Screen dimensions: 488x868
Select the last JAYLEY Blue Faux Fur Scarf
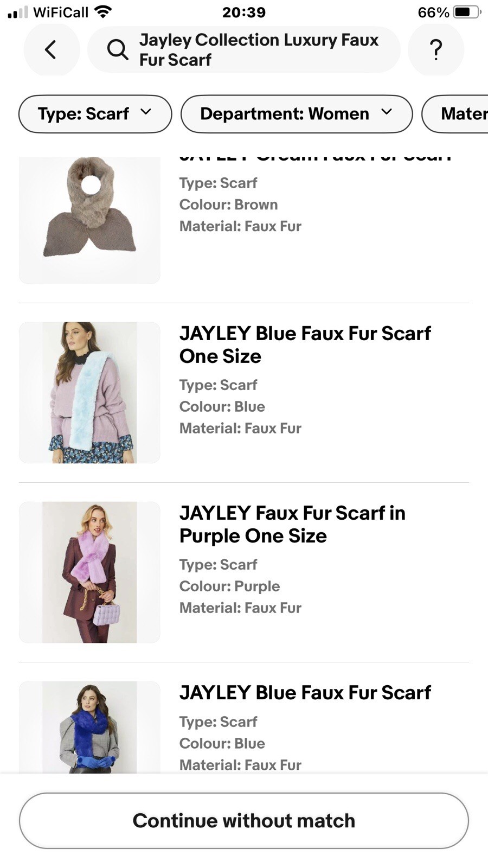305,693
